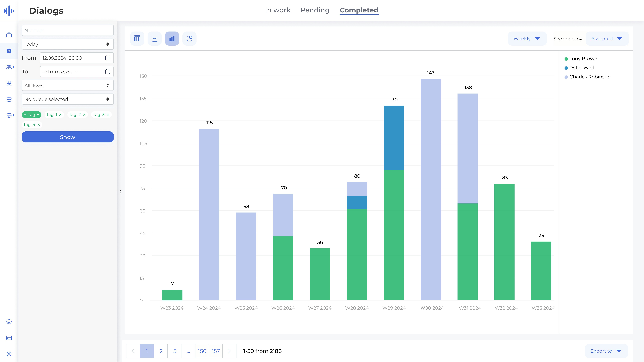Screen dimensions: 644x362
Task: Select the pie chart view icon
Action: (189, 38)
